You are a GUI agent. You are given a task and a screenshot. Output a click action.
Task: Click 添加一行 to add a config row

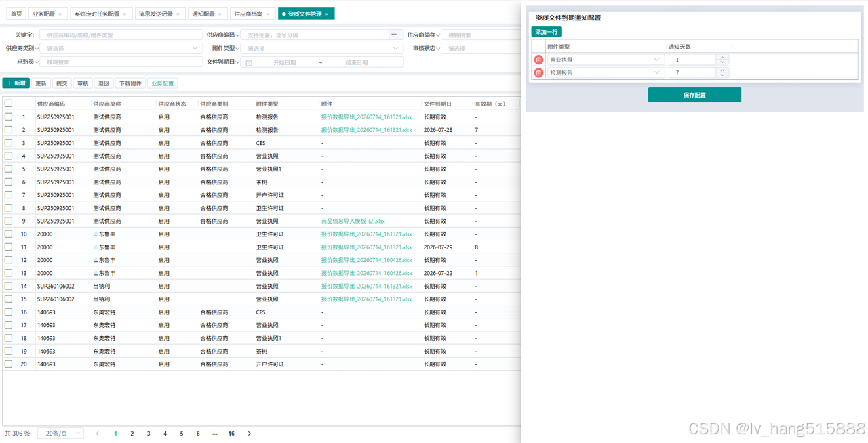547,32
